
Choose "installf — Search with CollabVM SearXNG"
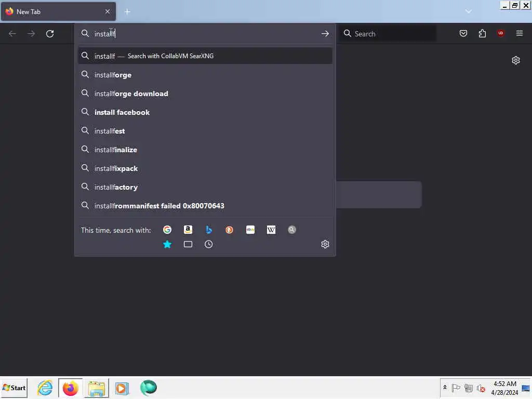tap(205, 56)
